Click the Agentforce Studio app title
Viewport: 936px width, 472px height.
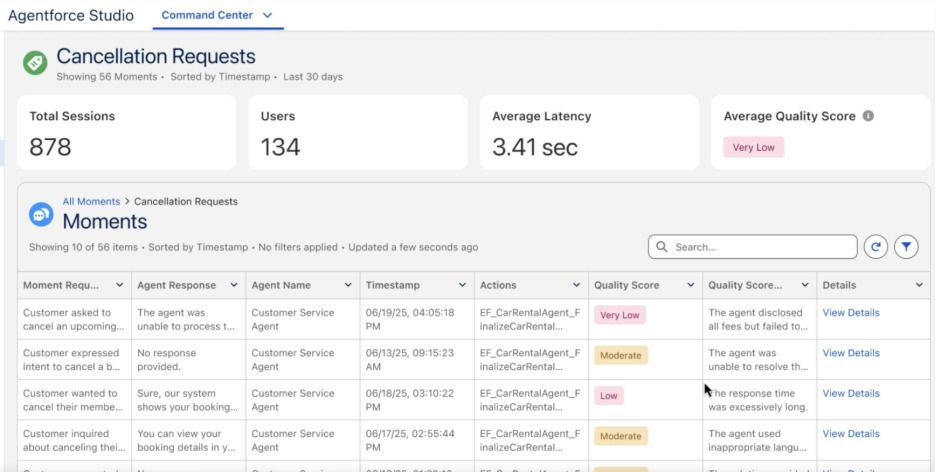[x=70, y=16]
